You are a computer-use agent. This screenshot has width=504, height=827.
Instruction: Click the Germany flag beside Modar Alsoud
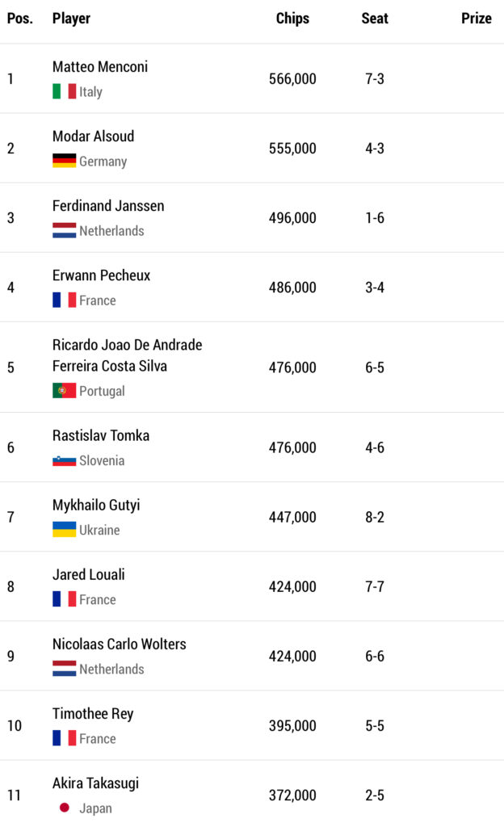tap(65, 161)
